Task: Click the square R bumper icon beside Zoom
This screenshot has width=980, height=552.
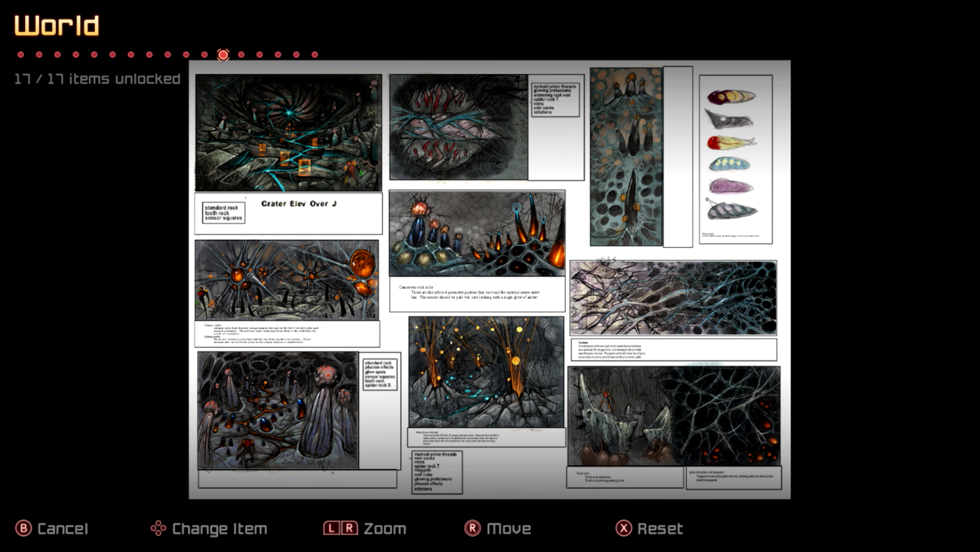Action: [x=350, y=528]
